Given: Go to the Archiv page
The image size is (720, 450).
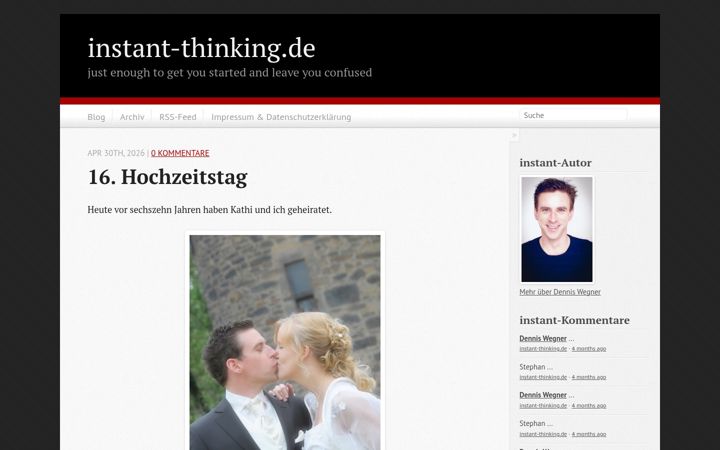Looking at the screenshot, I should pos(132,117).
